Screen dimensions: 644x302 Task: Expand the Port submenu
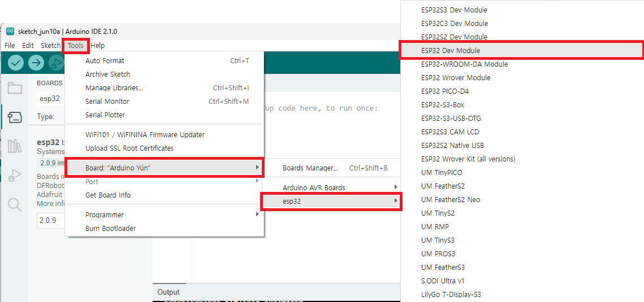pyautogui.click(x=165, y=181)
